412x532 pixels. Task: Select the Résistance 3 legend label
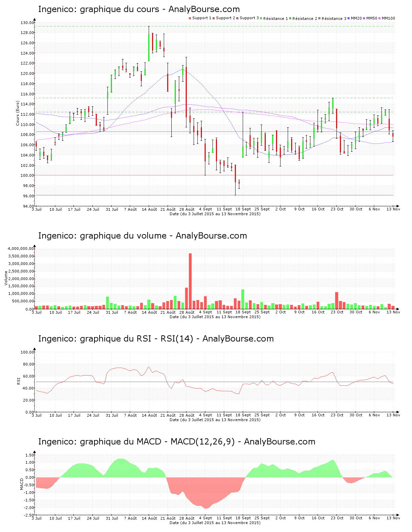[334, 19]
